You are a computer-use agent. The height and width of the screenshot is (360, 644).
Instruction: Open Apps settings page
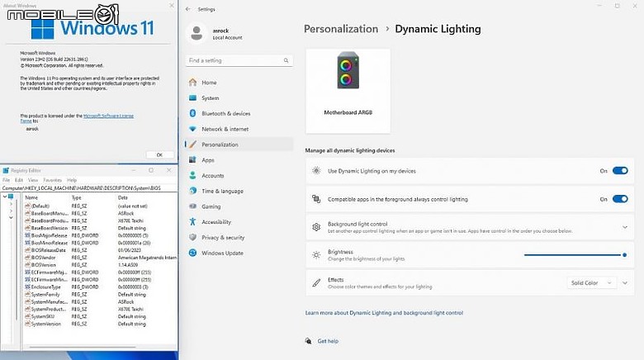click(239, 160)
